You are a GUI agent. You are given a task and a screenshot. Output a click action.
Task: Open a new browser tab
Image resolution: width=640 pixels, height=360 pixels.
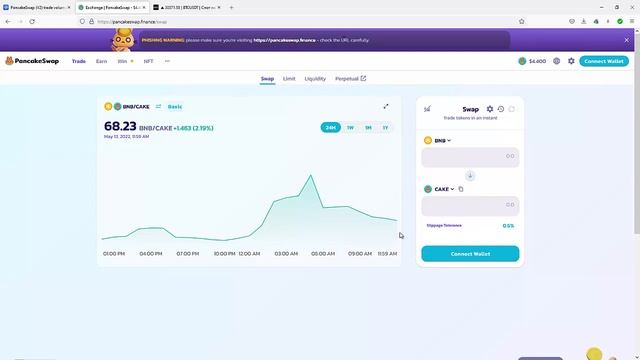pyautogui.click(x=231, y=7)
